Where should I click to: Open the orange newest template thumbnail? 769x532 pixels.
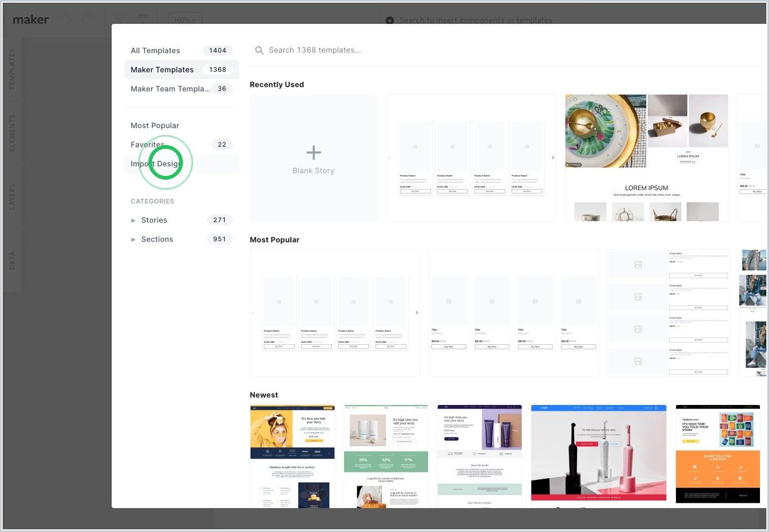[x=718, y=454]
